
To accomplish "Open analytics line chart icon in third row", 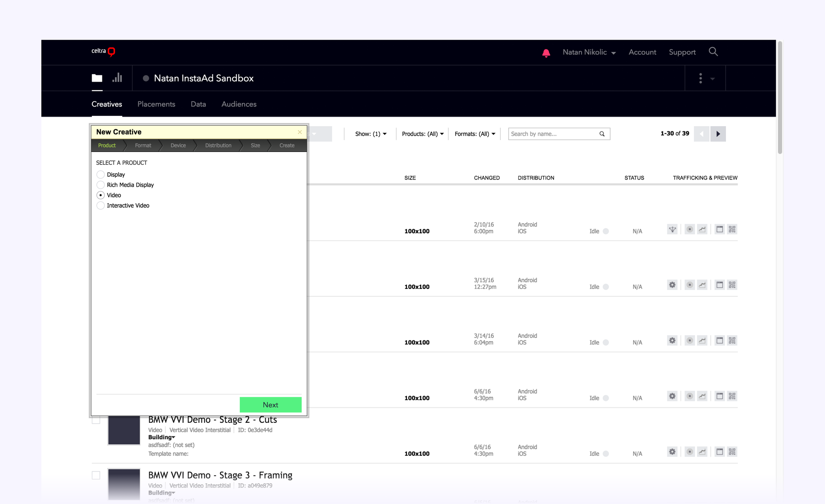I will (702, 341).
